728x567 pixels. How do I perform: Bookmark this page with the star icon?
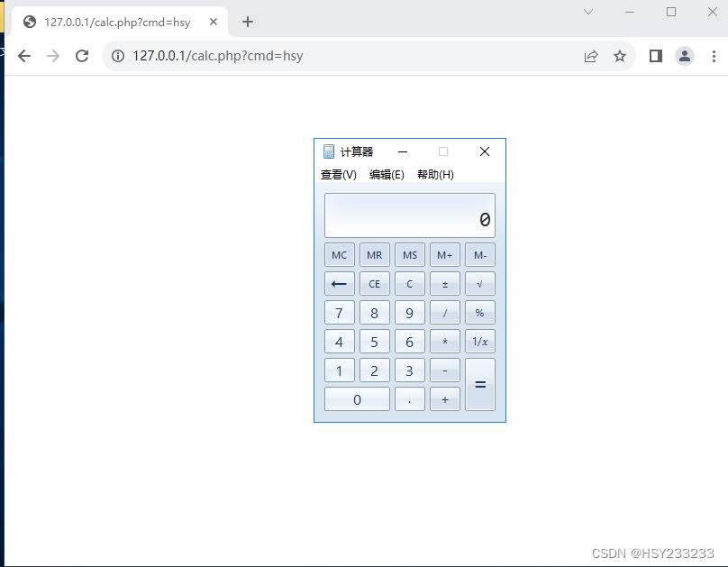pyautogui.click(x=620, y=55)
